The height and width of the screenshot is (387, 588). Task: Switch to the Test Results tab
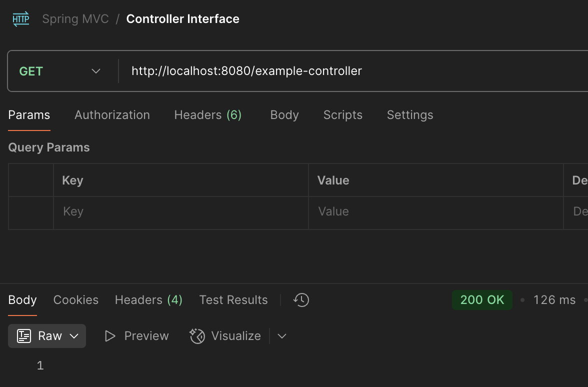233,300
